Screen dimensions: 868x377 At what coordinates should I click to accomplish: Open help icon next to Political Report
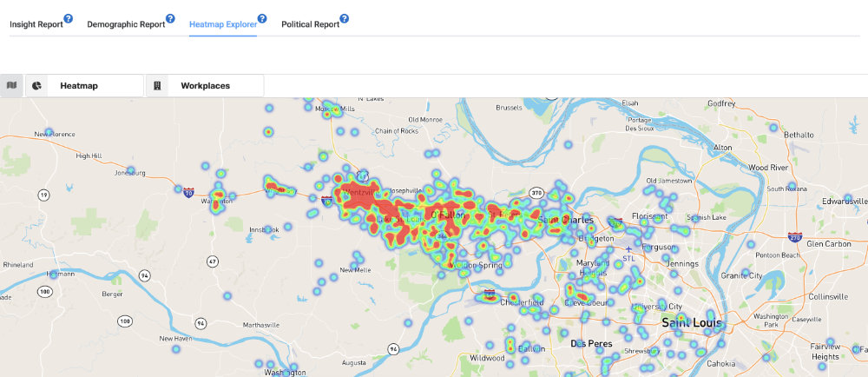[x=345, y=18]
